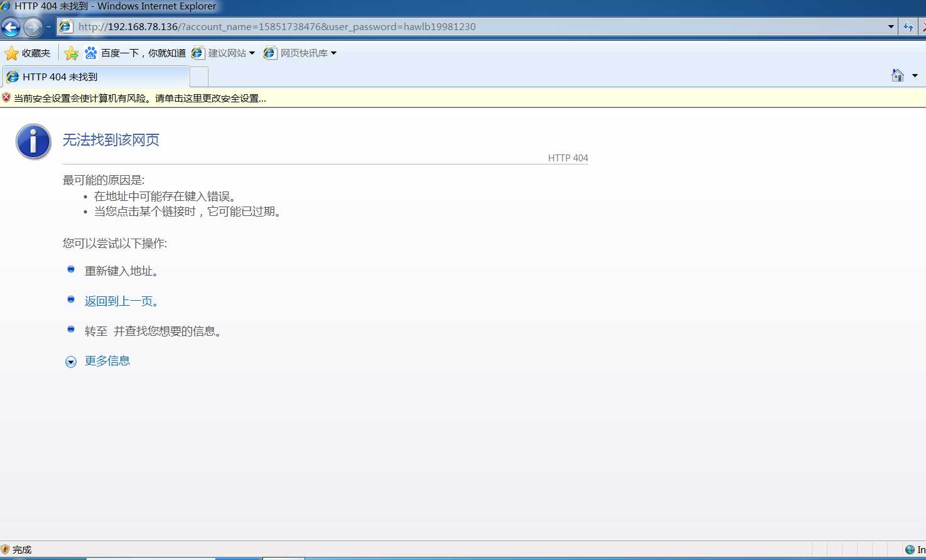Click the 建议网站 IE icon
The image size is (926, 560).
[198, 53]
